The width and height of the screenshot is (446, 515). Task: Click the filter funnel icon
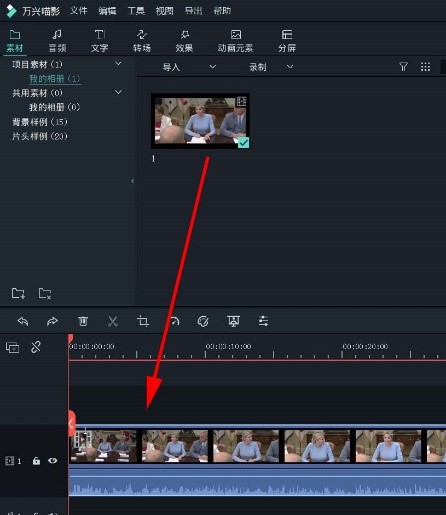point(403,67)
